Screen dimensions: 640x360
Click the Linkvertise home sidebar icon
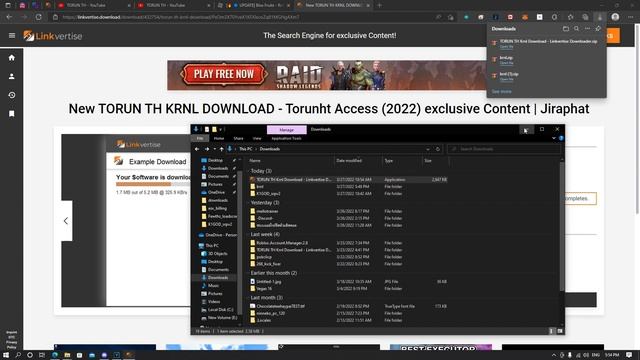pos(12,58)
